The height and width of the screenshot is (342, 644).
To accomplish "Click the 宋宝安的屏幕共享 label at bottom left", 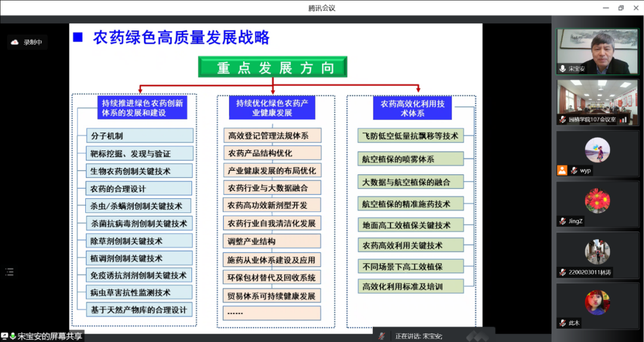I will (x=49, y=336).
